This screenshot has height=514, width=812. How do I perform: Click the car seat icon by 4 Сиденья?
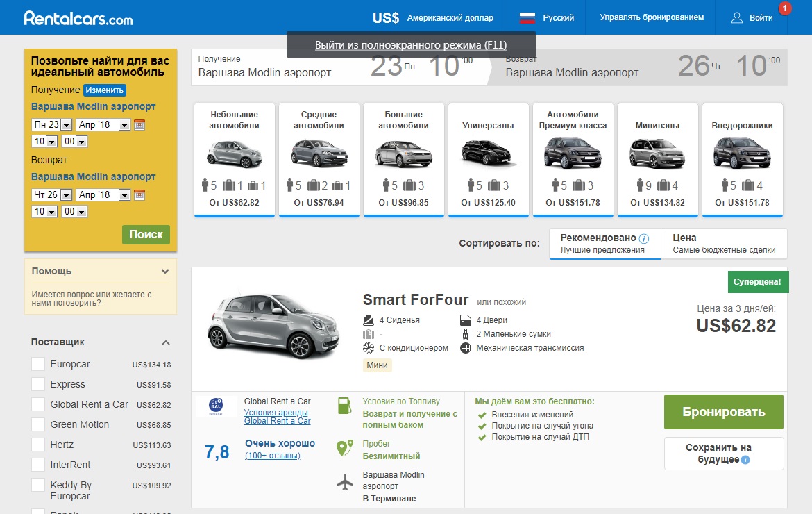coord(369,320)
